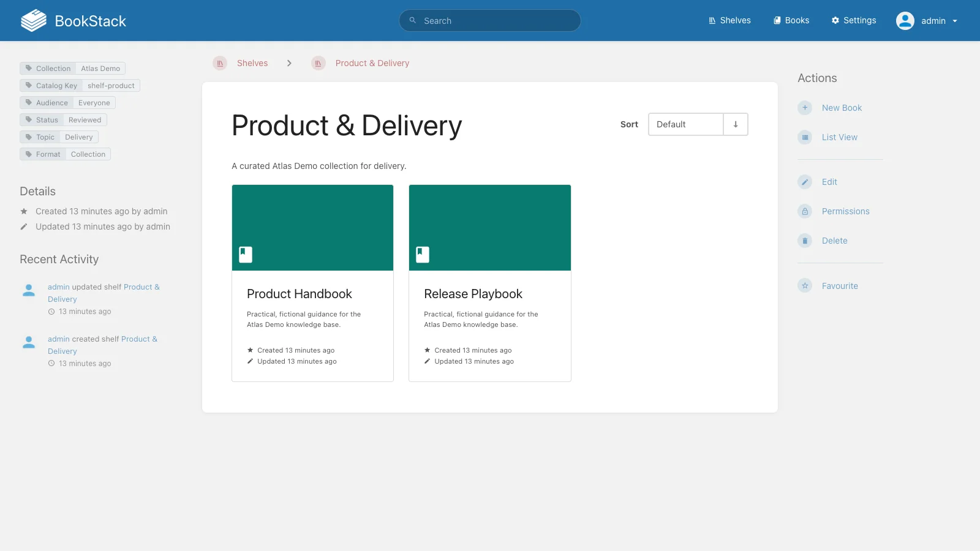Click the Favourite star icon
Viewport: 980px width, 551px height.
coord(805,286)
